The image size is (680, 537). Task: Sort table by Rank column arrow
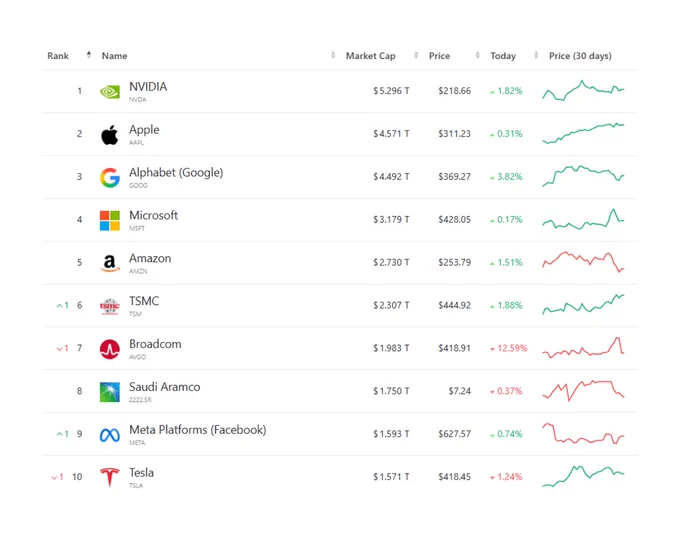[x=89, y=55]
